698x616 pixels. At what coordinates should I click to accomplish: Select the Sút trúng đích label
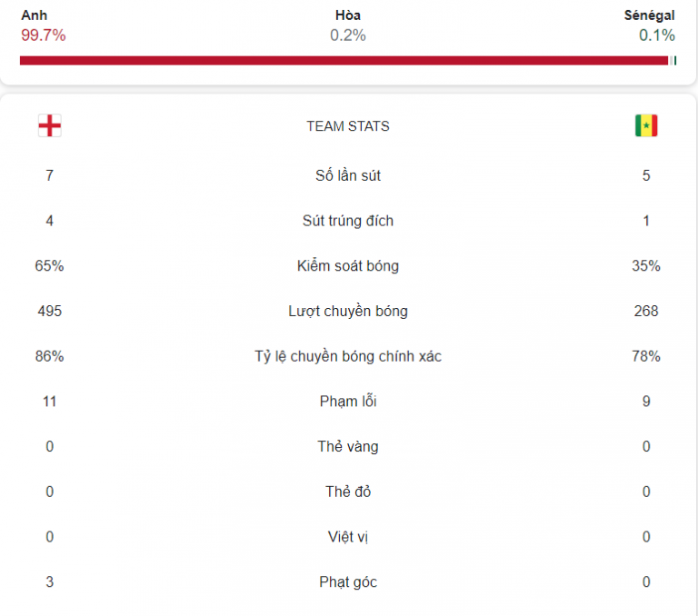tap(348, 221)
